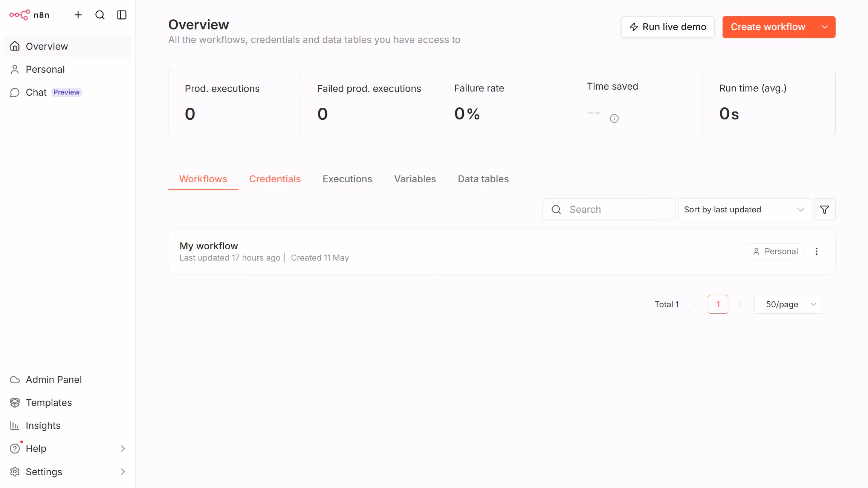Click the Templates box icon
Viewport: 868px width, 488px height.
point(15,403)
